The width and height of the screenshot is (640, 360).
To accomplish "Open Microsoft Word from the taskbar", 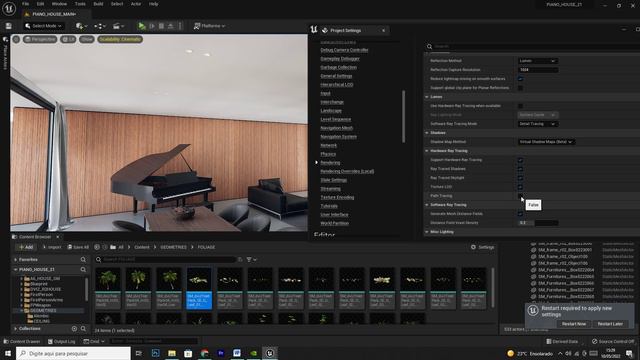I will click(x=237, y=353).
